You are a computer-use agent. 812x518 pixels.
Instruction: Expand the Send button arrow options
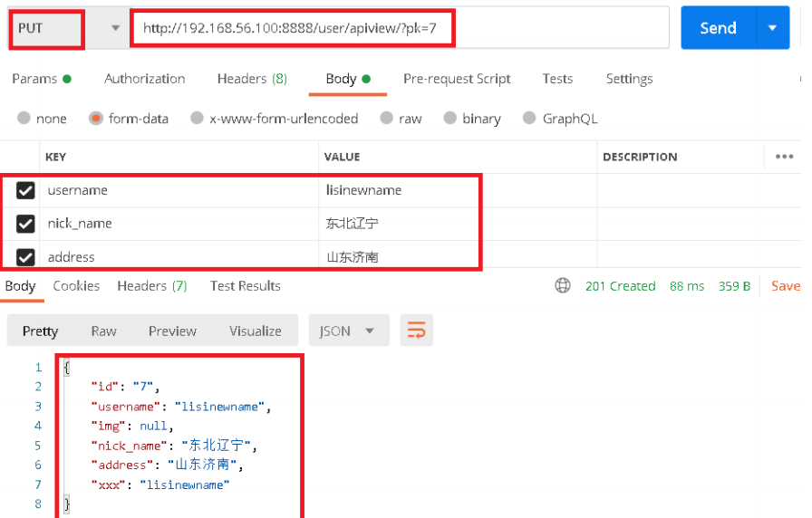tap(773, 28)
